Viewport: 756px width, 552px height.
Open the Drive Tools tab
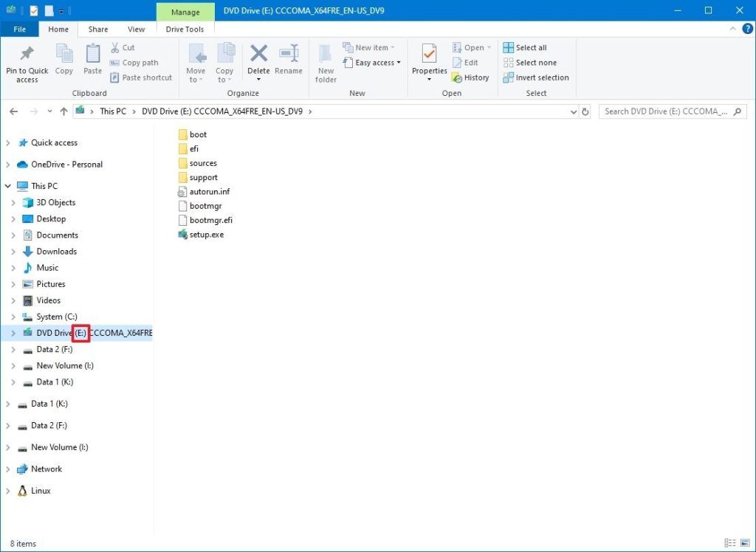point(185,29)
